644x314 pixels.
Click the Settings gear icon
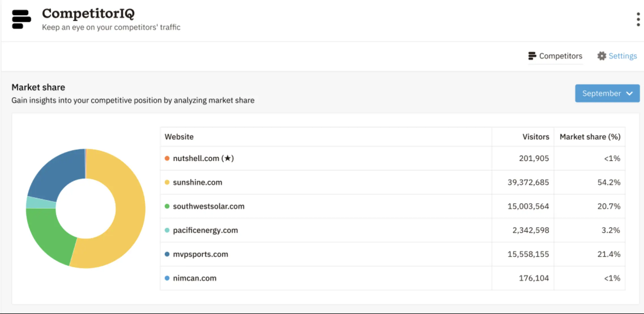coord(602,56)
